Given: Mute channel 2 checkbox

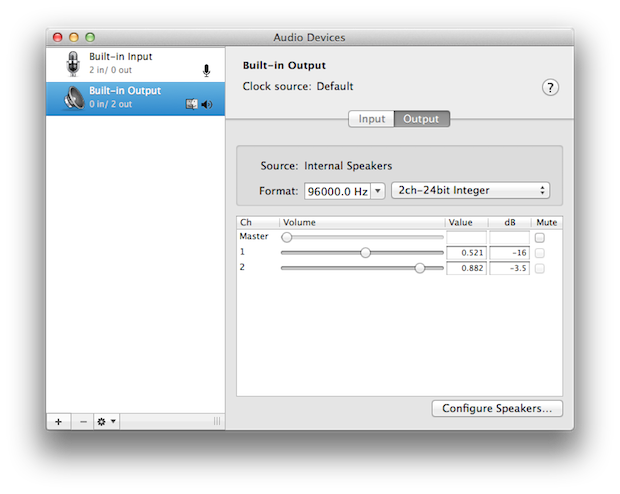Looking at the screenshot, I should [x=540, y=269].
